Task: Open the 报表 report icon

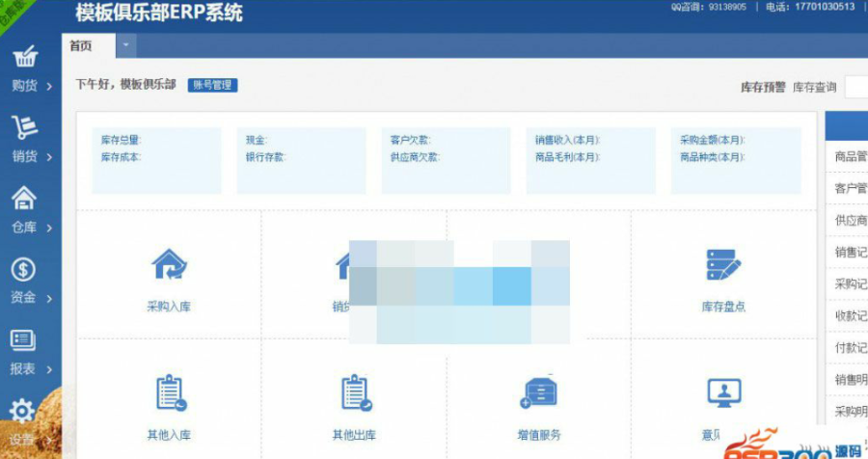Action: coord(23,340)
